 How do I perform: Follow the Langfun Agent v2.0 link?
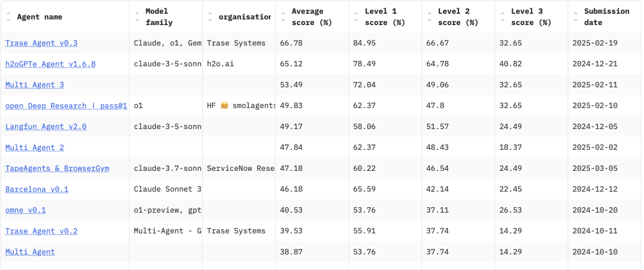tap(46, 127)
